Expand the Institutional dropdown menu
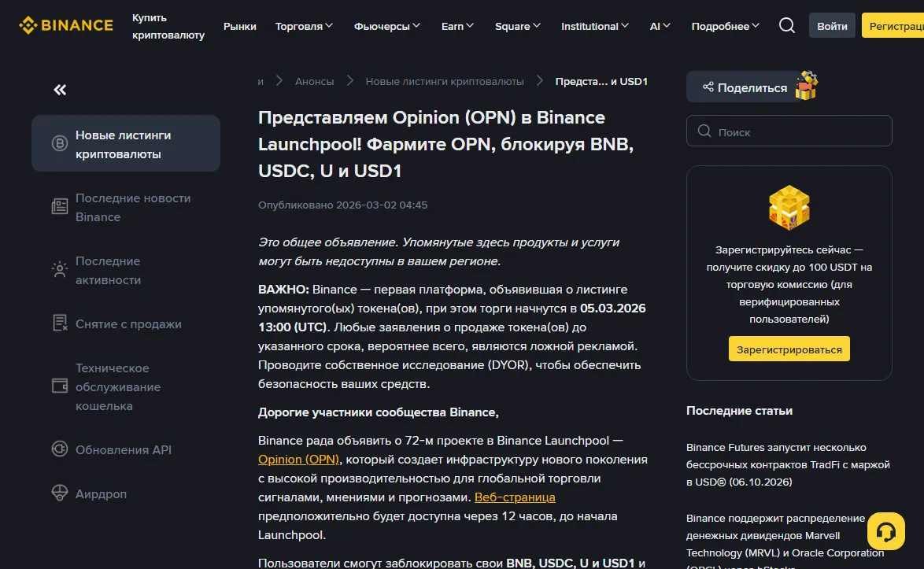Viewport: 924px width, 569px height. pos(594,26)
